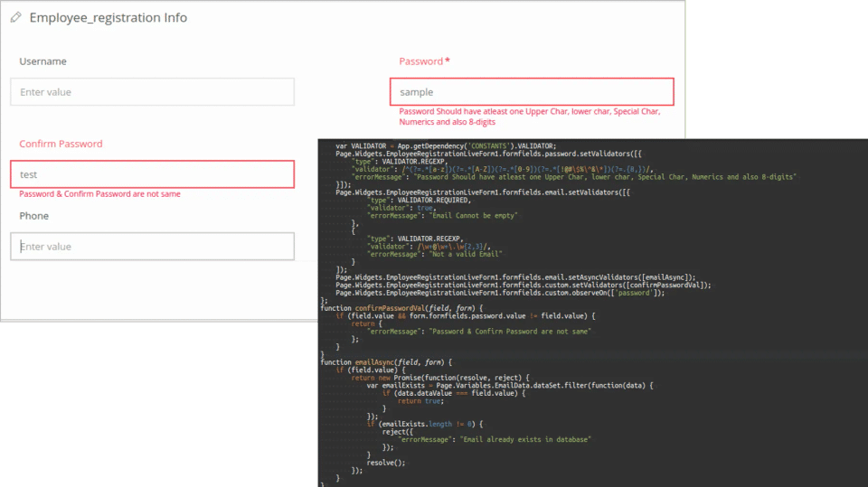Click the 'var VALIDATOR' code line
Viewport: 868px width, 487px height.
[x=446, y=146]
